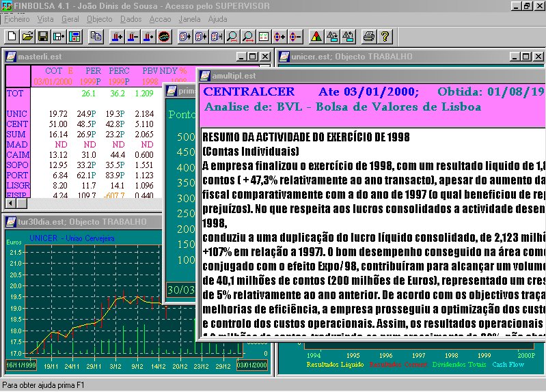Click the PBV column header in masterli.est
This screenshot has width=546, height=392.
tap(150, 71)
